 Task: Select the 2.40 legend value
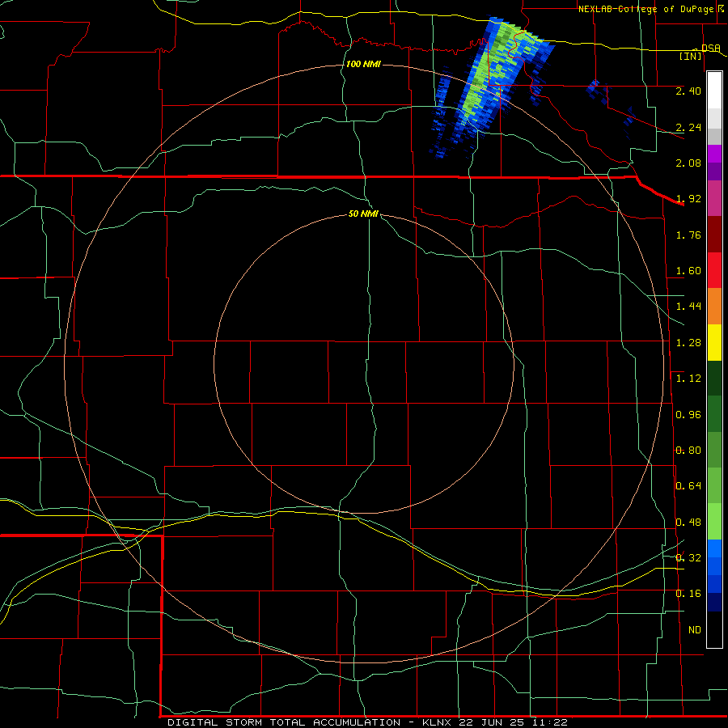[688, 91]
